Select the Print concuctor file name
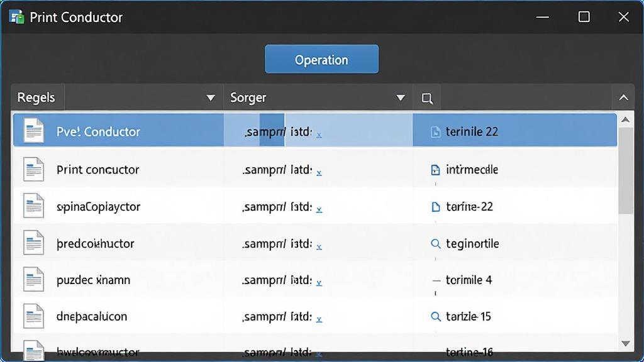644x362 pixels. point(97,170)
